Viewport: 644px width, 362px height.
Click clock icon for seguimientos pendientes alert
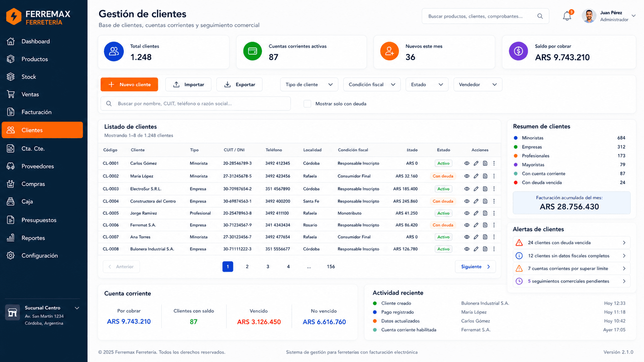(x=519, y=281)
